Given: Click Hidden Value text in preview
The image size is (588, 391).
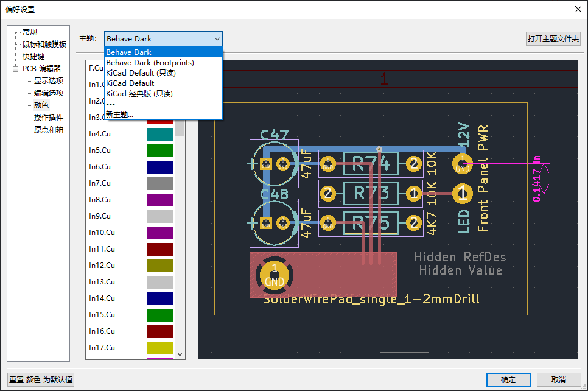Looking at the screenshot, I should pos(461,270).
